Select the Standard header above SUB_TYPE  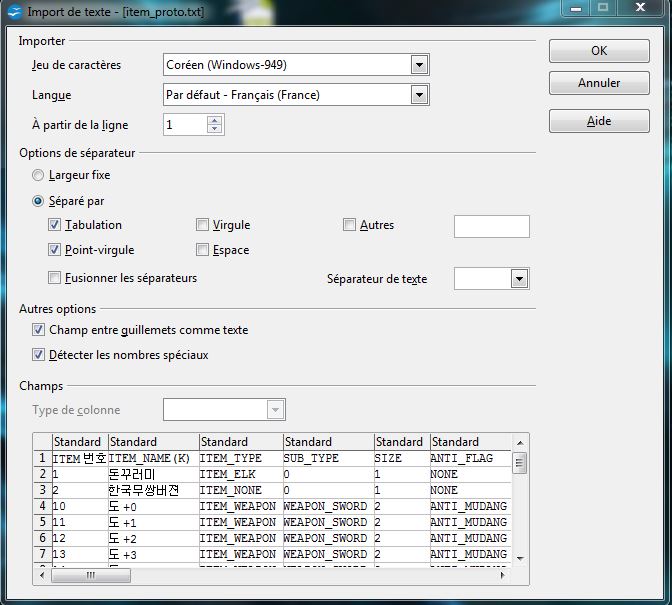[x=329, y=442]
